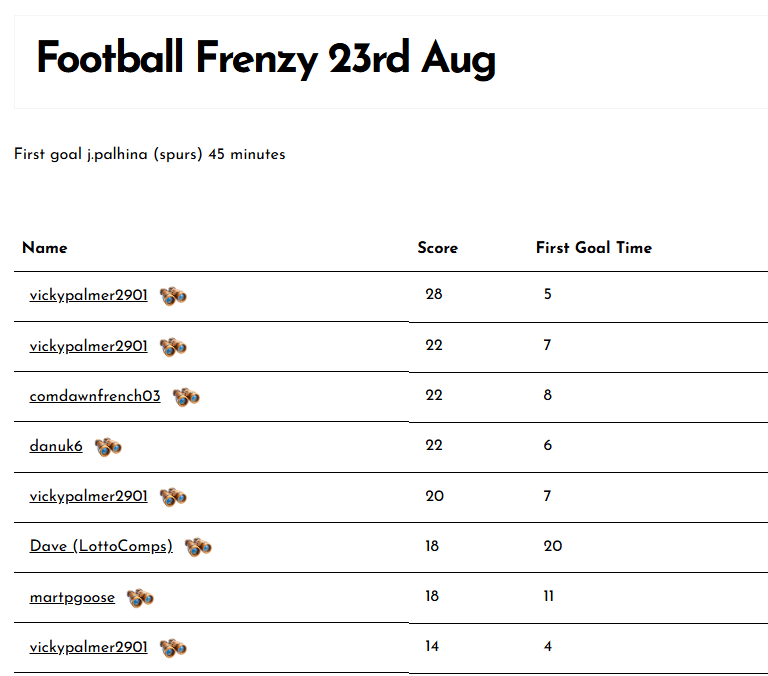Click binoculars icon beside vickypalmer2901 scoring 20
This screenshot has width=768, height=676.
pyautogui.click(x=174, y=497)
